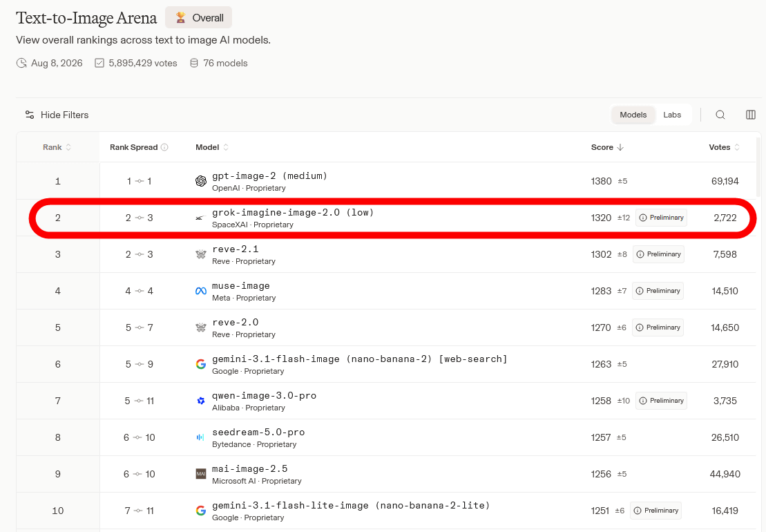766x532 pixels.
Task: Open the gemini-3.1-flash-lite-image model link
Action: click(x=351, y=506)
